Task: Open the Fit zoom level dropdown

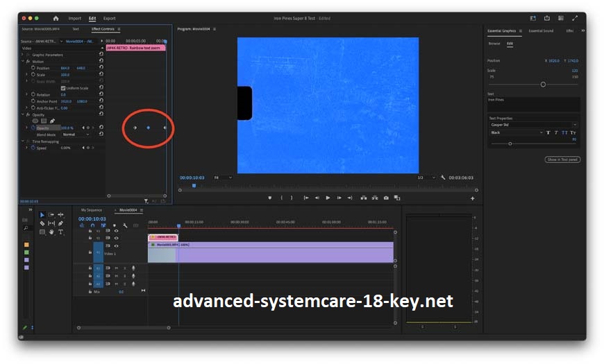Action: coord(223,177)
